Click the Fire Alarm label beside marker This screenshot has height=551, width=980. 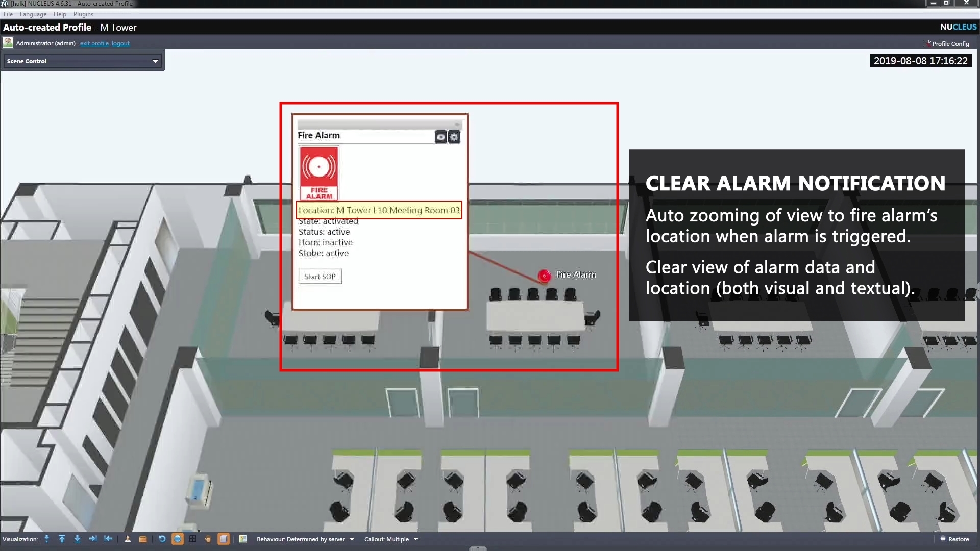(576, 274)
